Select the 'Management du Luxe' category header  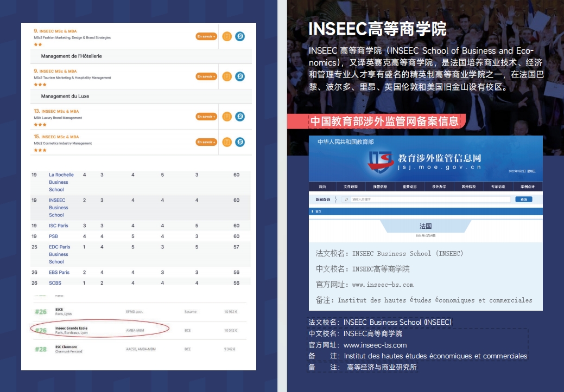[65, 97]
